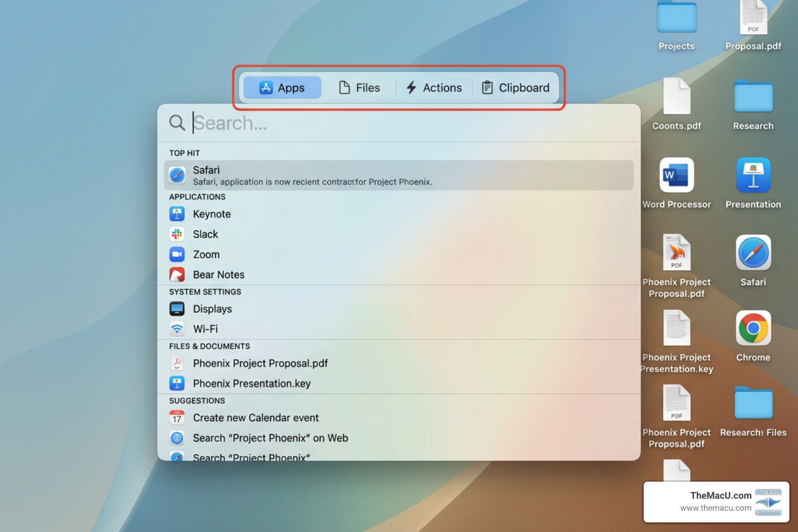Open the Projects folder on the desktop
The height and width of the screenshot is (532, 798).
pyautogui.click(x=676, y=18)
